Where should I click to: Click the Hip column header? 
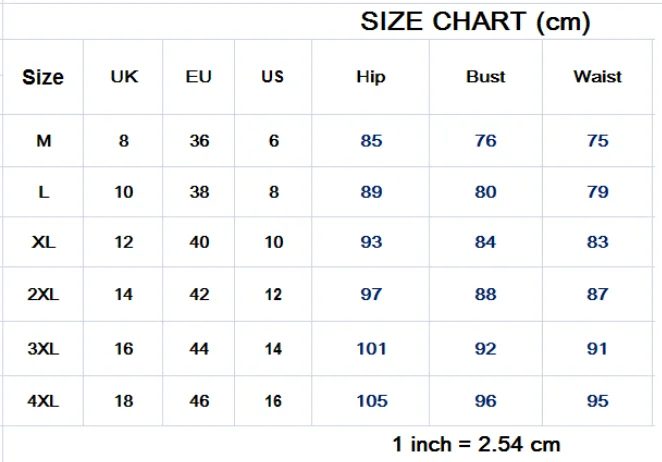371,77
